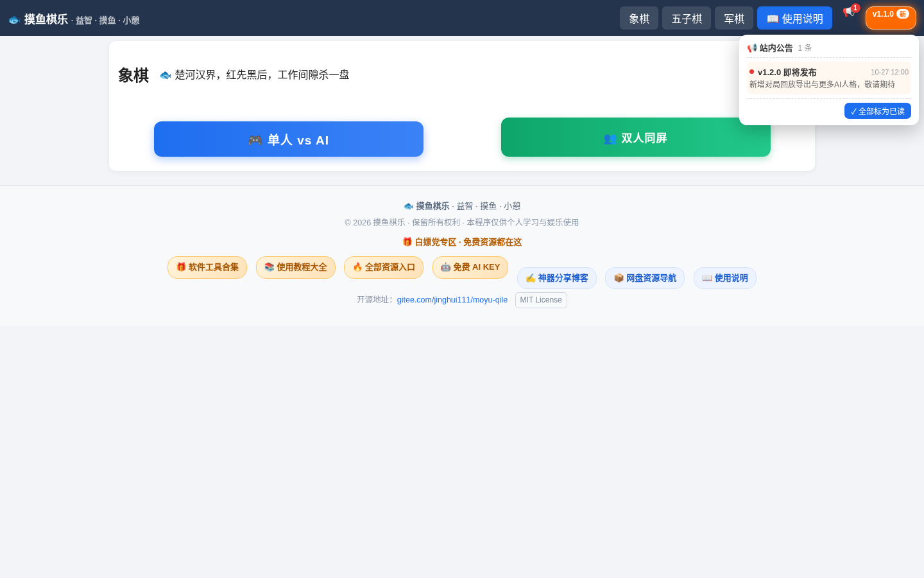Image resolution: width=924 pixels, height=578 pixels.
Task: Visit 神器分享博客 link
Action: point(557,278)
